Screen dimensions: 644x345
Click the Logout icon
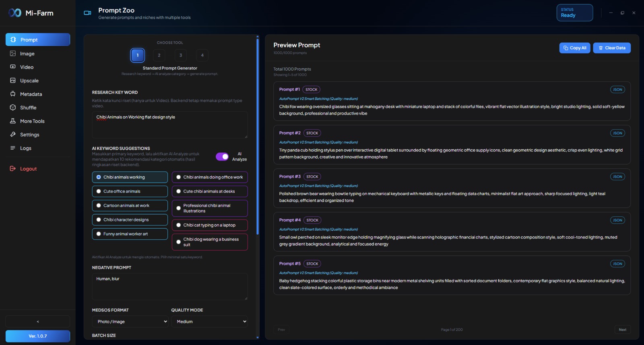click(13, 168)
